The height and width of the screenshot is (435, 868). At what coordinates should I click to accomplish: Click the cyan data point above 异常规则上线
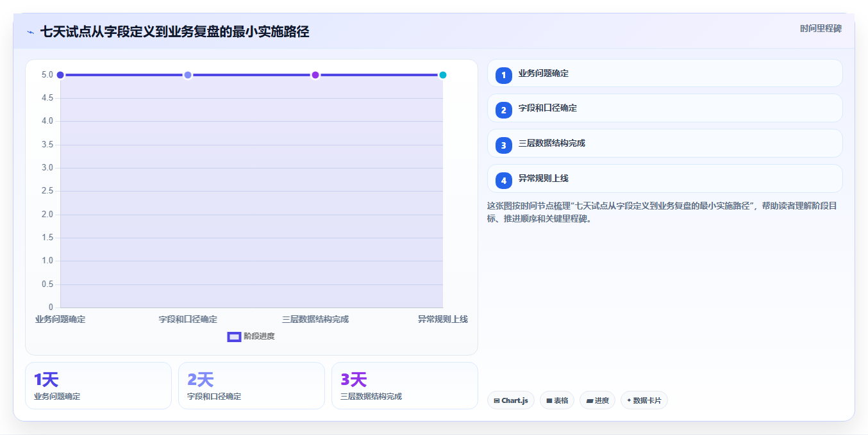coord(443,75)
